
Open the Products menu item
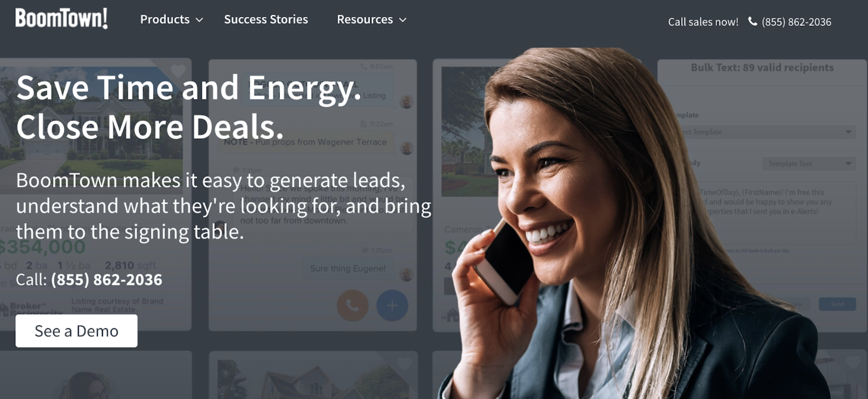pyautogui.click(x=165, y=20)
